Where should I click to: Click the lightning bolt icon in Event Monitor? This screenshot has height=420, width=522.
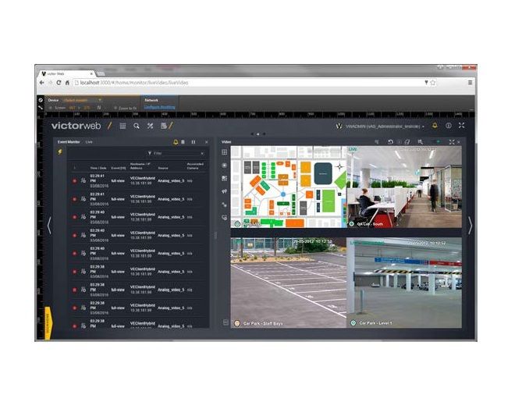click(60, 152)
